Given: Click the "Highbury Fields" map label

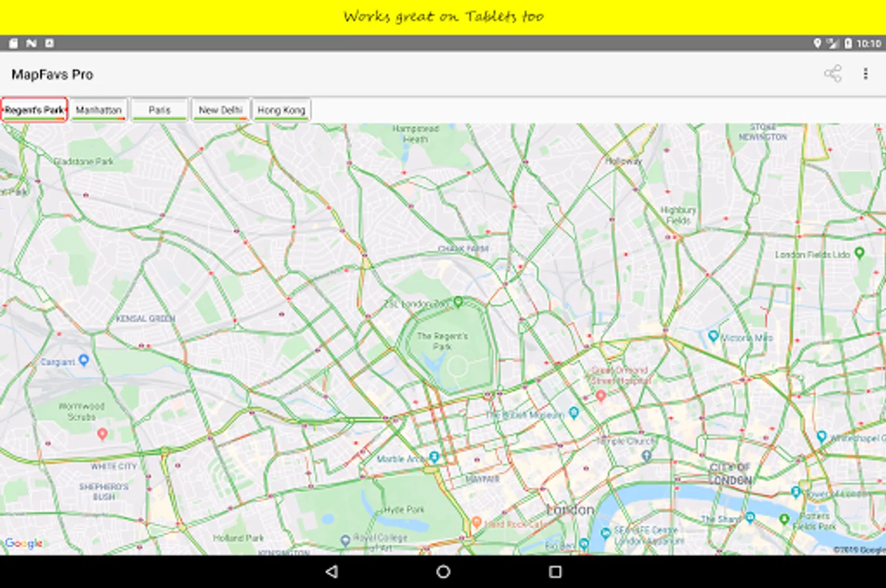Looking at the screenshot, I should tap(678, 215).
